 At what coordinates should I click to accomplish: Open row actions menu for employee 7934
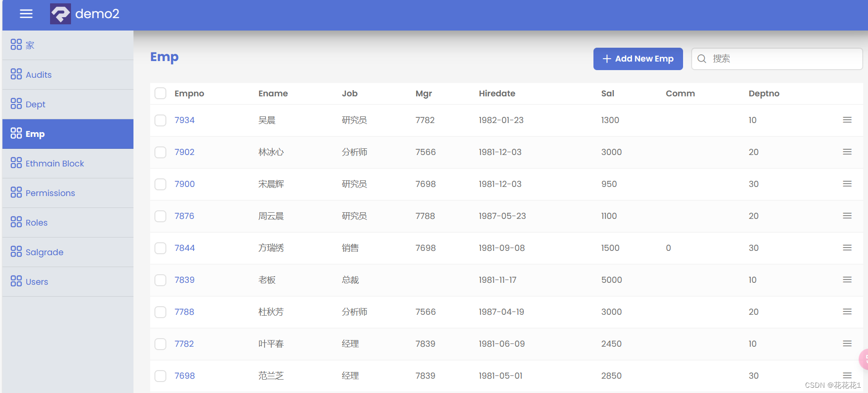click(x=847, y=120)
